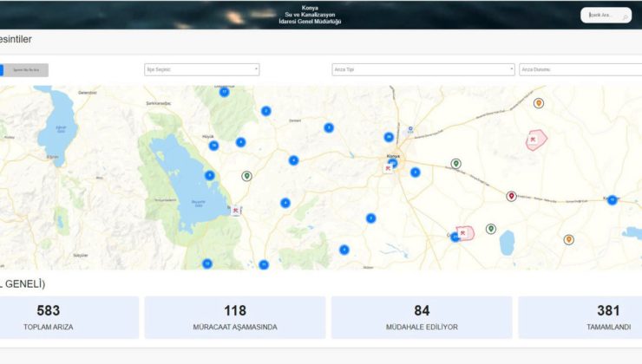Expand the Arıza Tipi dropdown
This screenshot has width=642, height=364.
[x=423, y=70]
